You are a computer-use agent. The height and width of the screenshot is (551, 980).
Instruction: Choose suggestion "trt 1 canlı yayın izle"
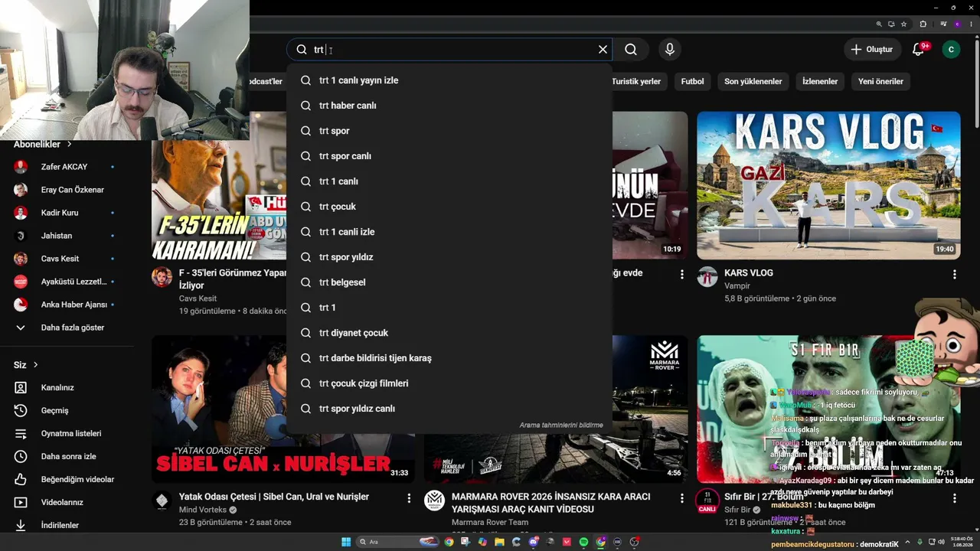pyautogui.click(x=449, y=80)
